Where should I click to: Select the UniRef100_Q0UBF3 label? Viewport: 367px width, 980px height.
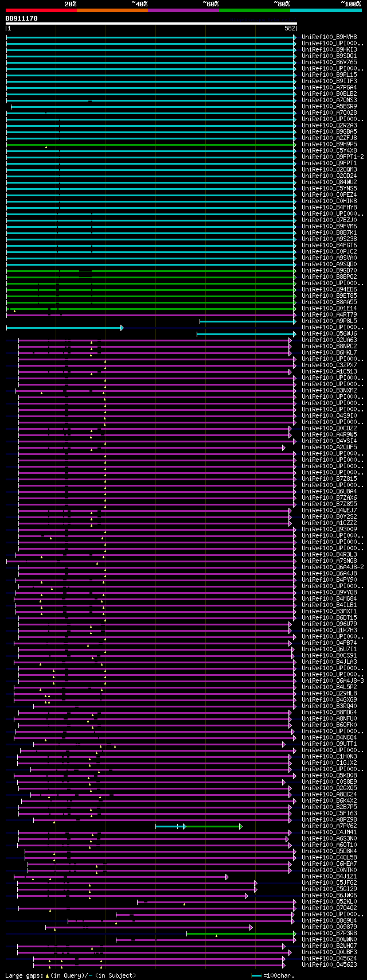pyautogui.click(x=329, y=952)
